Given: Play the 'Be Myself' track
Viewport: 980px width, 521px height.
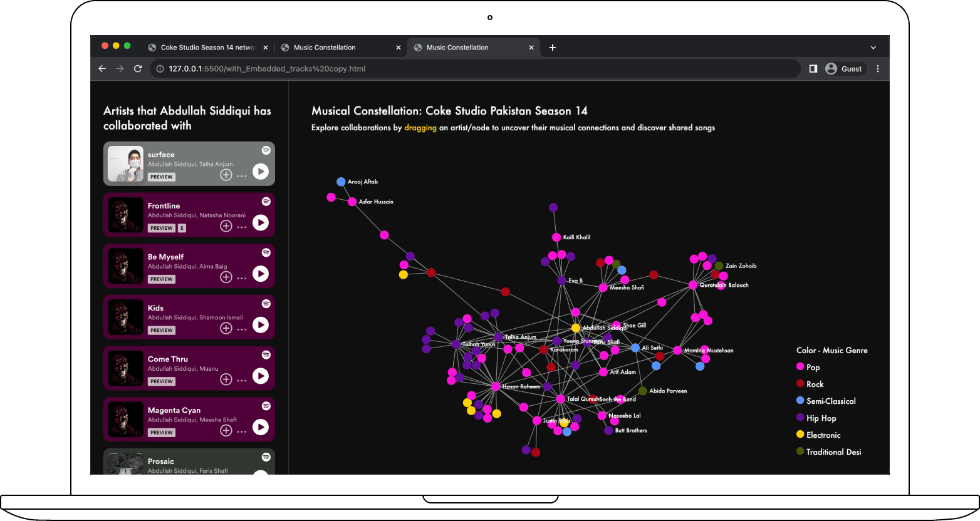Looking at the screenshot, I should [261, 274].
